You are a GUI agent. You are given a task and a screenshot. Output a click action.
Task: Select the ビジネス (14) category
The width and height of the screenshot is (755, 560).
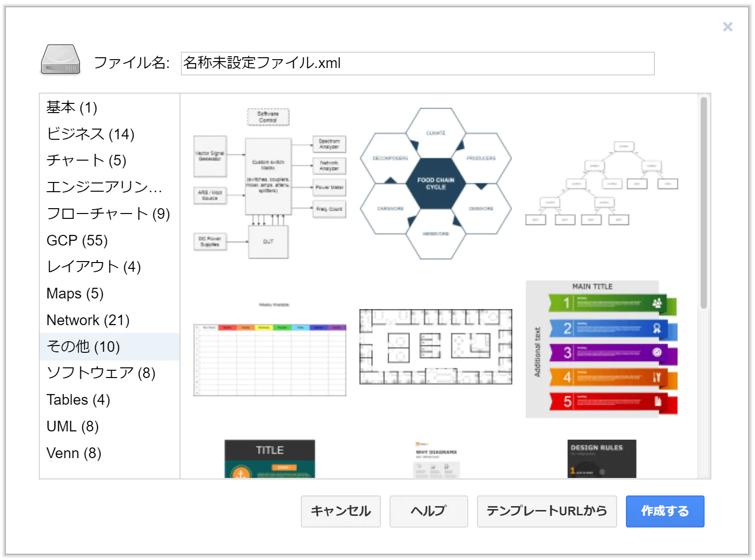110,134
